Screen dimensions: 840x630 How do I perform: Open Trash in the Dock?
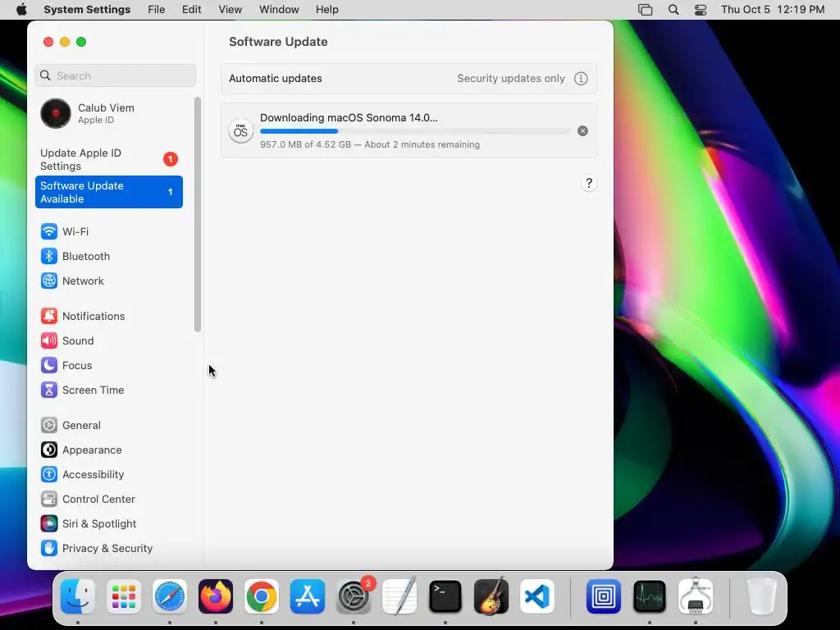tap(761, 596)
